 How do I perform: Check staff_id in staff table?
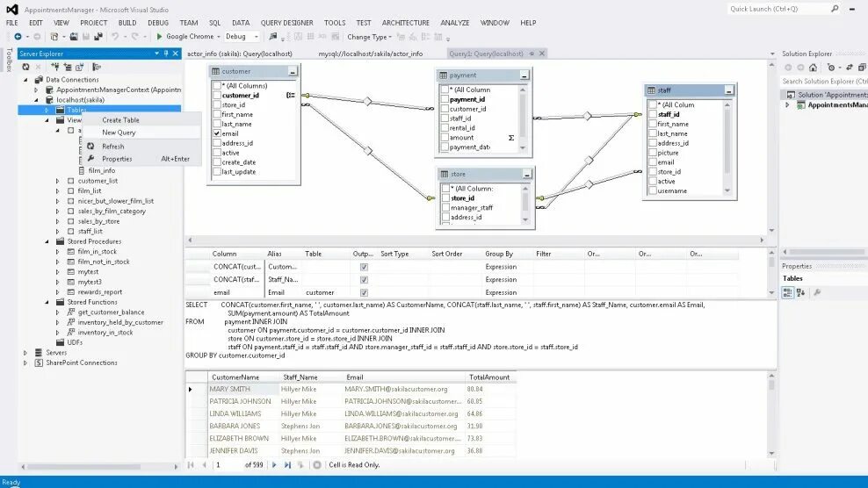(653, 114)
